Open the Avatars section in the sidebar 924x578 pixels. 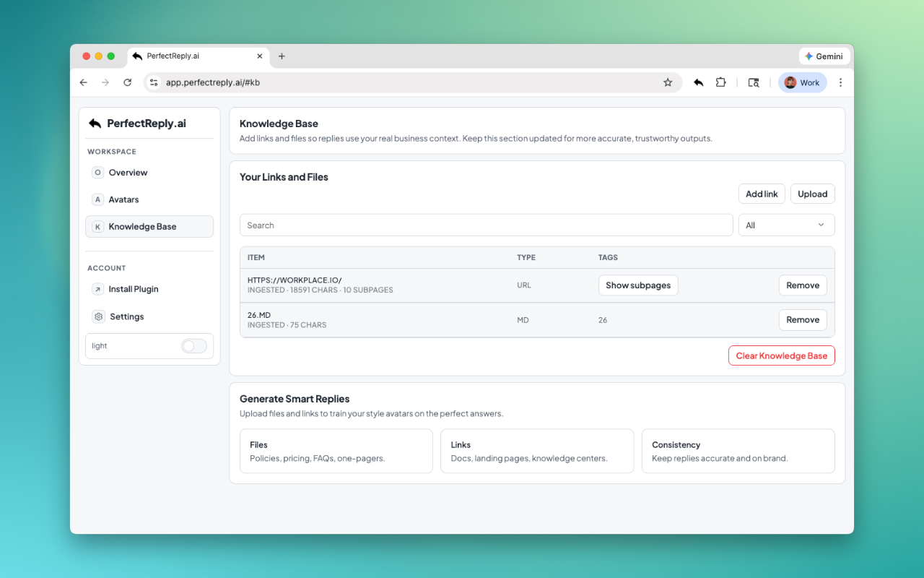point(123,199)
